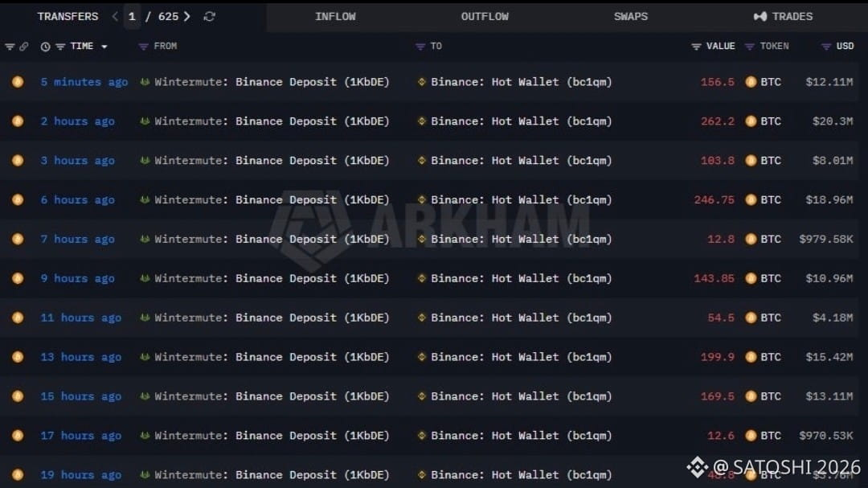Go to previous transfers page arrow
Screen dimensions: 868x488
115,17
